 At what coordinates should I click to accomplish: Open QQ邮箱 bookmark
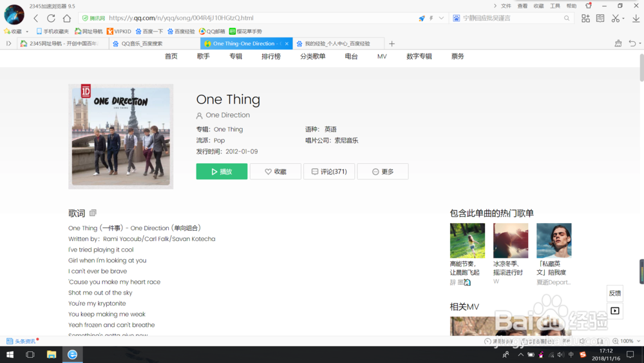tap(212, 31)
